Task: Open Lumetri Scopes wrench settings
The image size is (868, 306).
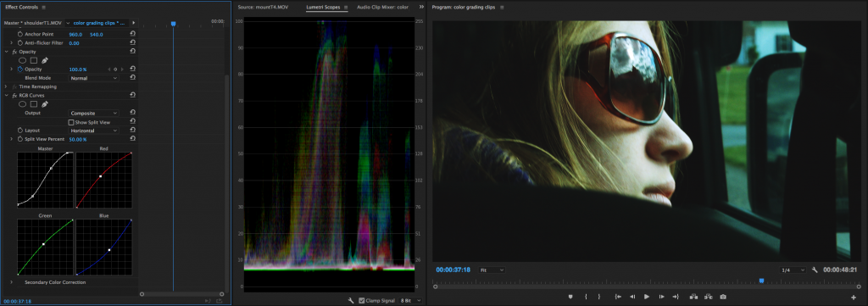Action: [350, 300]
